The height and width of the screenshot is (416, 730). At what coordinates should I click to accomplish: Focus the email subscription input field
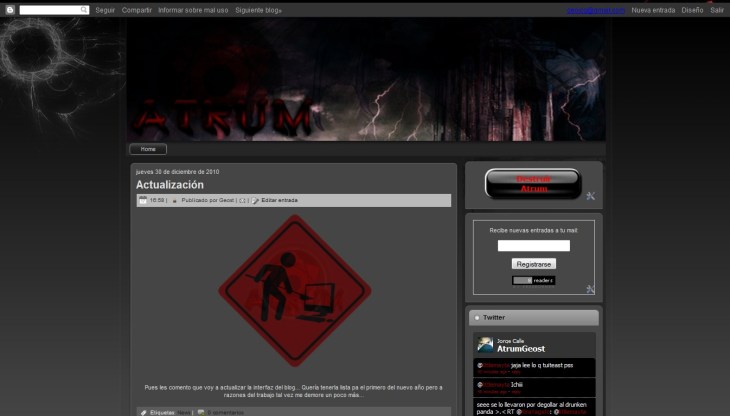(x=533, y=245)
